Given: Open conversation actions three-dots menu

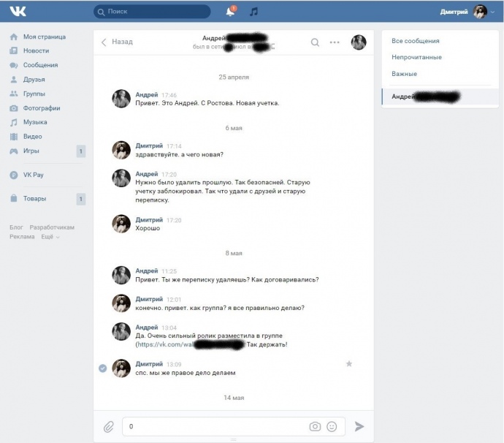Looking at the screenshot, I should pyautogui.click(x=335, y=42).
